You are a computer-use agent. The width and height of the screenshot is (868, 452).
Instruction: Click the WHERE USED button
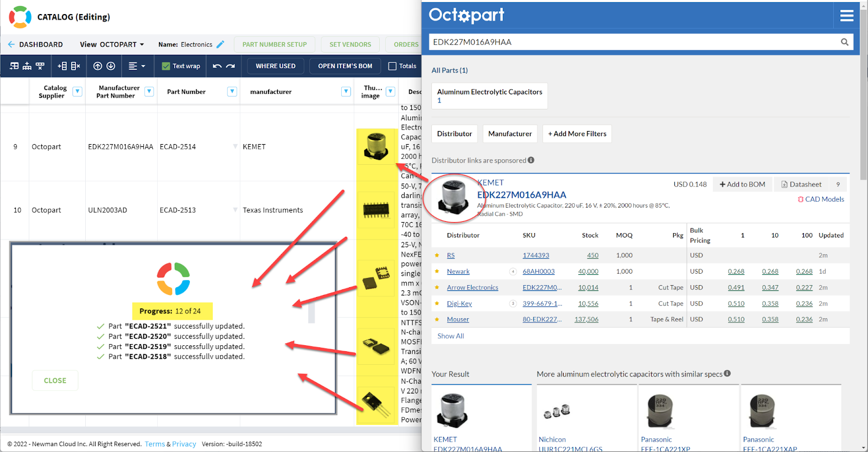point(276,66)
